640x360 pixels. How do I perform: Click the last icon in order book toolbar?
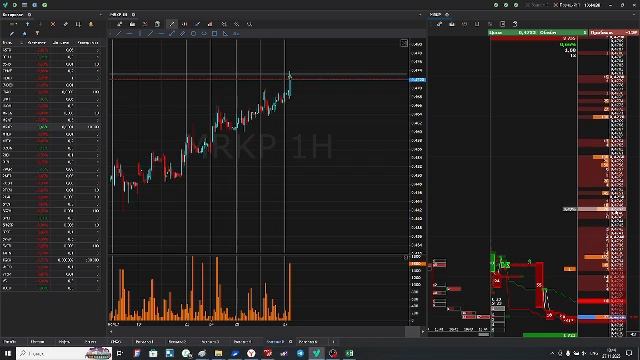pos(515,24)
